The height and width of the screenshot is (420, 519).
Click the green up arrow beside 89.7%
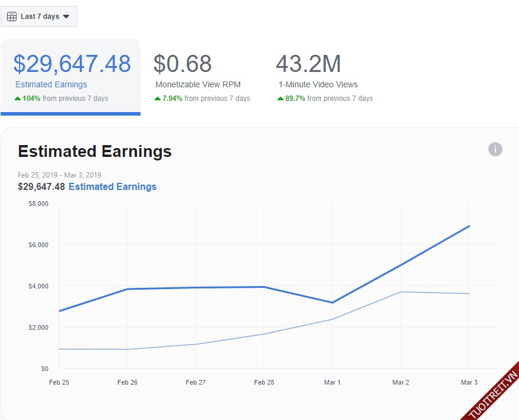pyautogui.click(x=280, y=99)
